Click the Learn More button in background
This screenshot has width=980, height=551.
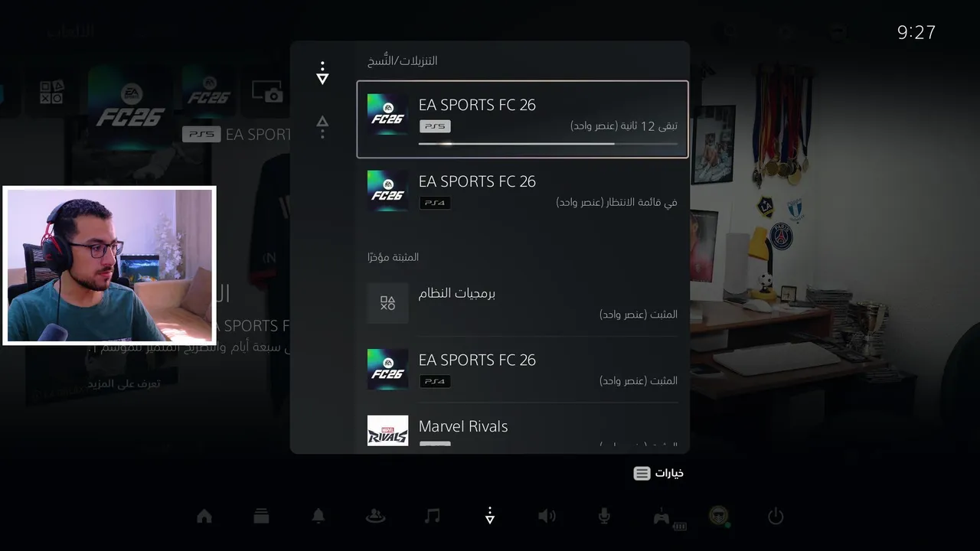pos(122,383)
